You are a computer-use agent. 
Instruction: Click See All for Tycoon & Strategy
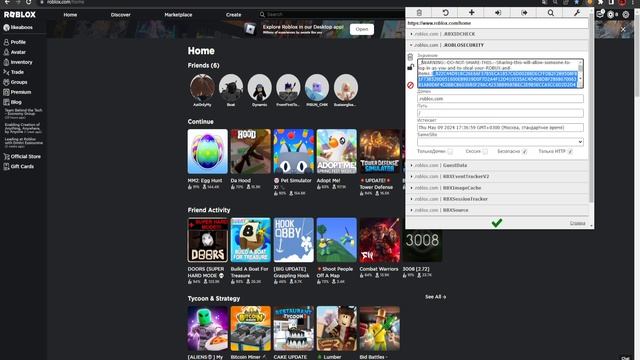pos(436,297)
